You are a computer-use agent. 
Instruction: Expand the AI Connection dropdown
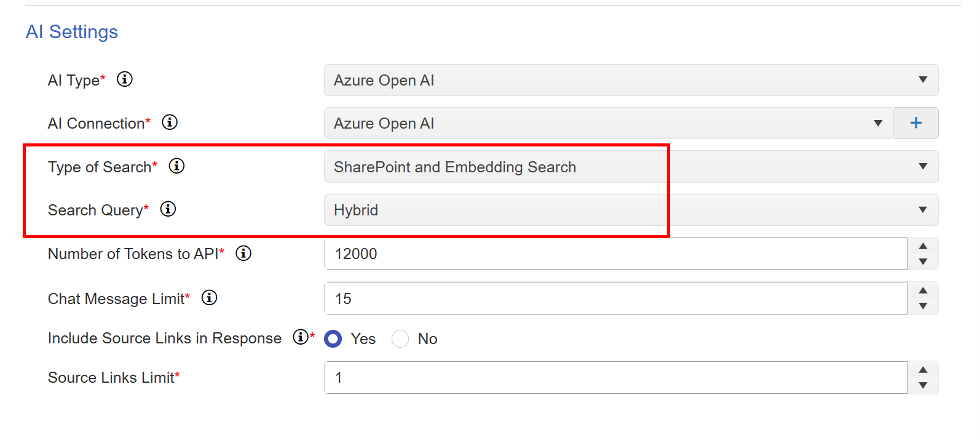pyautogui.click(x=608, y=123)
